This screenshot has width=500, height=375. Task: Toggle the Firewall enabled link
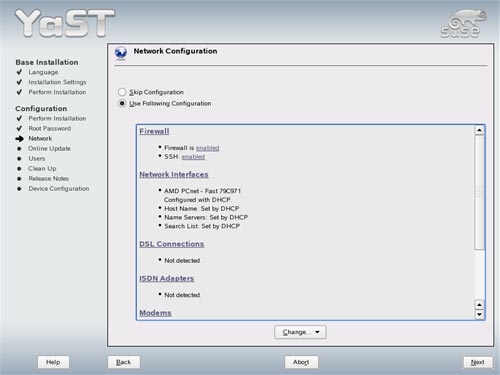(207, 148)
